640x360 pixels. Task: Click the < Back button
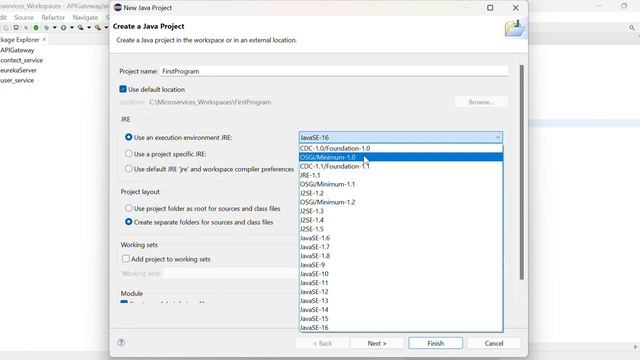[322, 343]
